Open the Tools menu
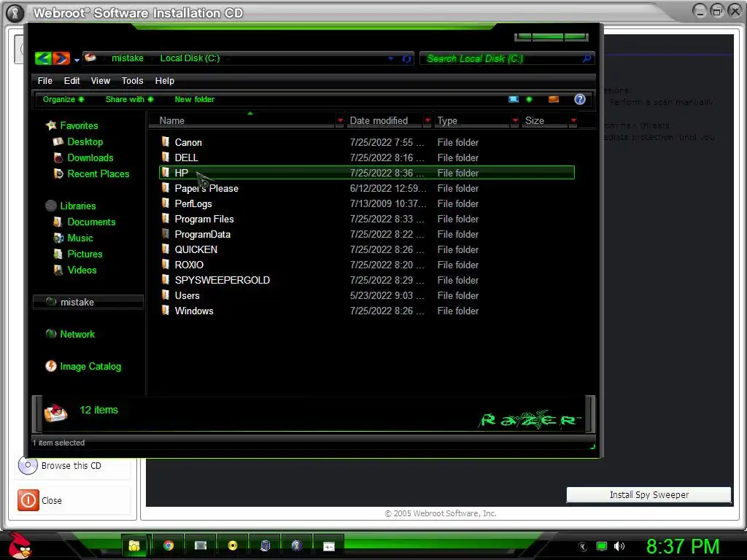The image size is (747, 560). (x=132, y=80)
